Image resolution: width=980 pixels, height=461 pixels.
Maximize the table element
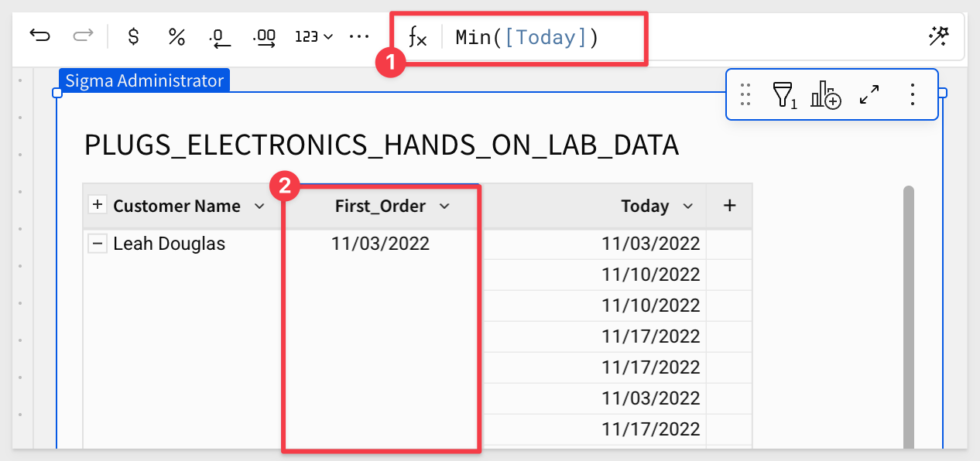[869, 95]
